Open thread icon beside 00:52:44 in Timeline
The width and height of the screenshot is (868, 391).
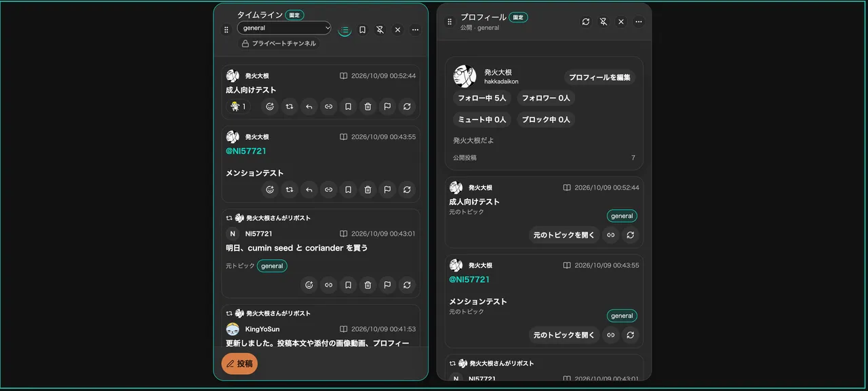(344, 76)
